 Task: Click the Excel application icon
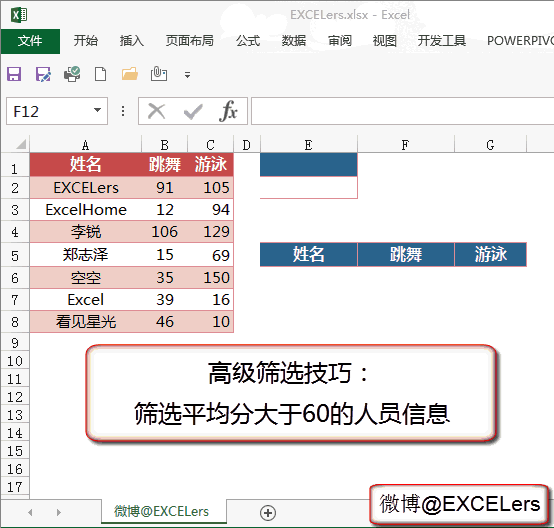pos(19,15)
